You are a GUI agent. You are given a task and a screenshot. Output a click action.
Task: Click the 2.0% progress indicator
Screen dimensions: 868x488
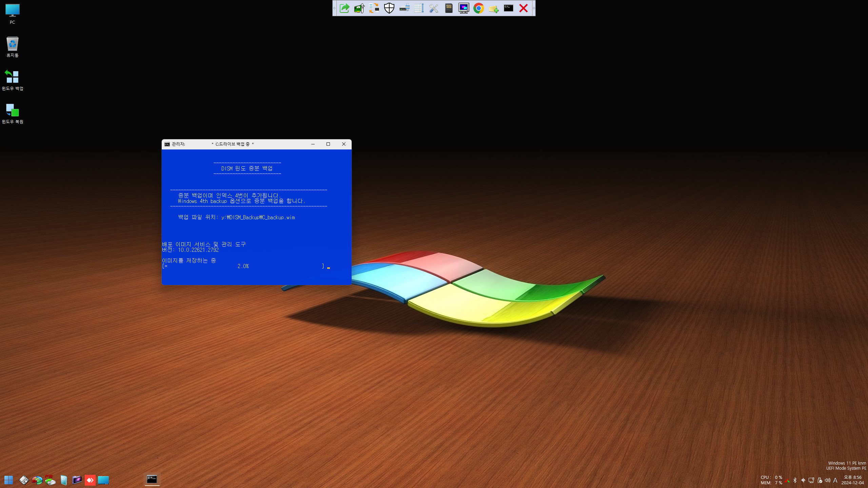pyautogui.click(x=243, y=266)
